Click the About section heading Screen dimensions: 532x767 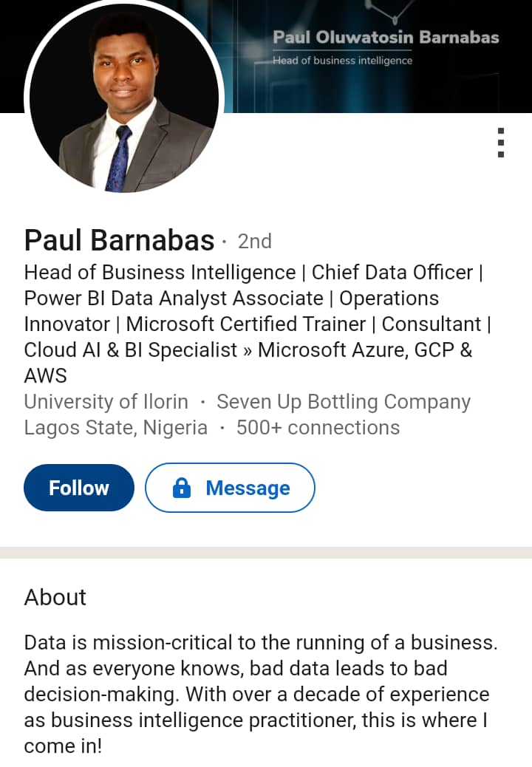pos(55,597)
